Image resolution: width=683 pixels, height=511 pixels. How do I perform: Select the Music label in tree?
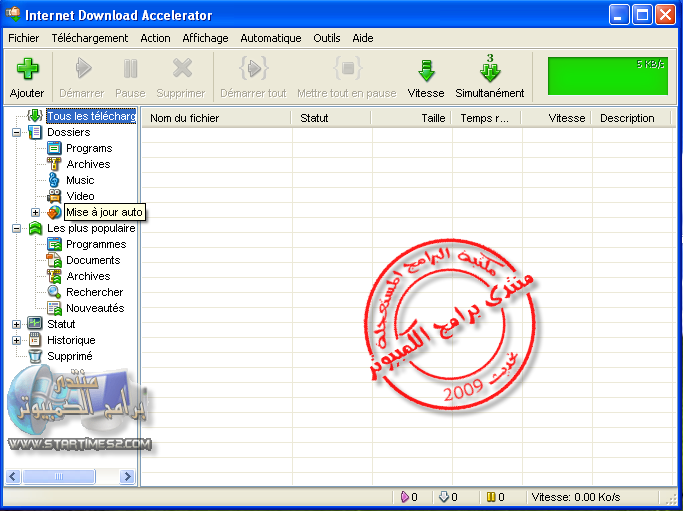click(80, 180)
